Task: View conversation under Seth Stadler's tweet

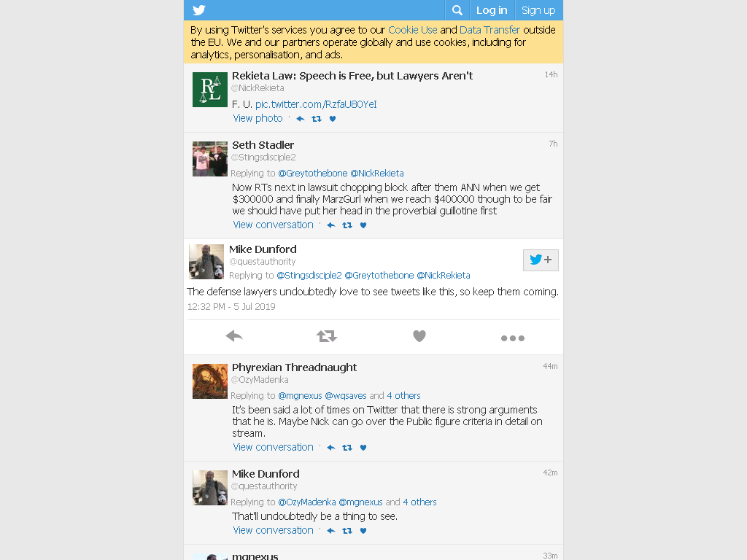Action: click(273, 225)
